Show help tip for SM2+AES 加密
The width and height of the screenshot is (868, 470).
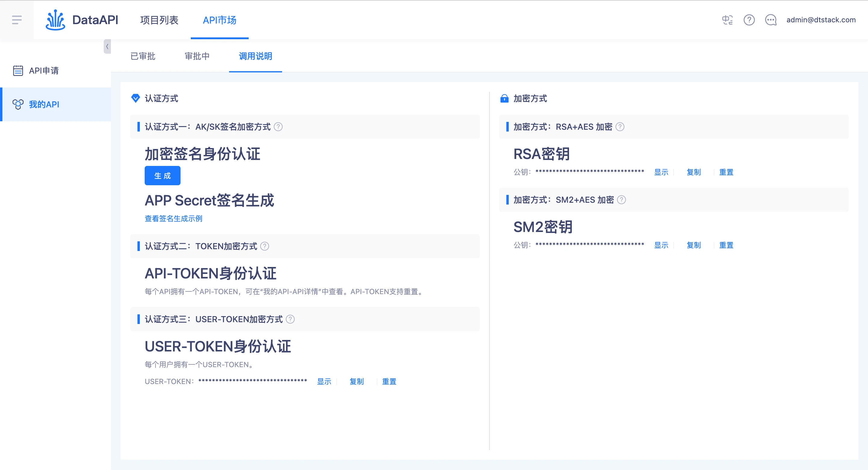(621, 200)
